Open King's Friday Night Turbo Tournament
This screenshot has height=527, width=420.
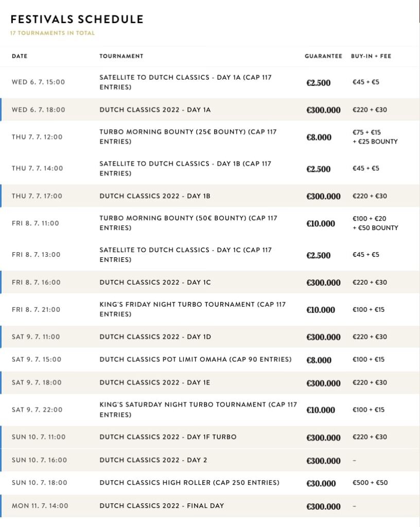[x=192, y=309]
